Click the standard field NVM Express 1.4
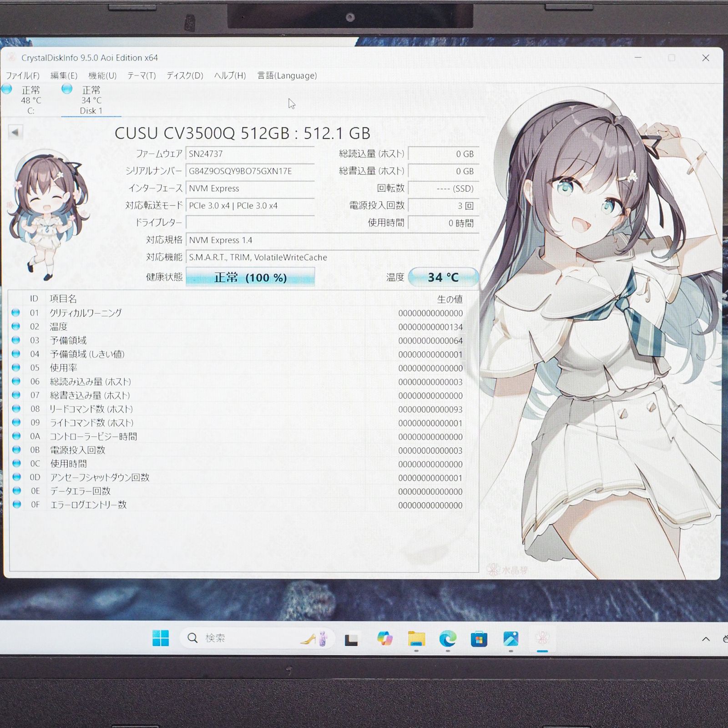728x728 pixels. click(332, 240)
